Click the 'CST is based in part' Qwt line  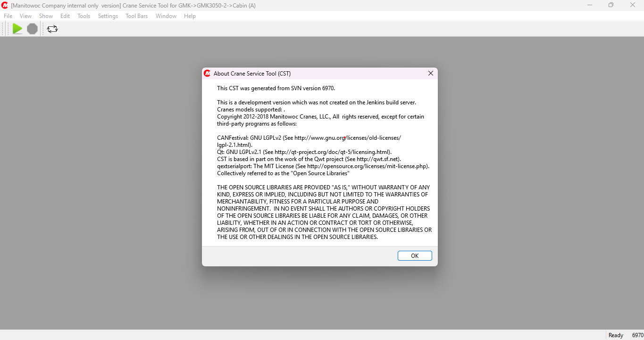pyautogui.click(x=309, y=159)
